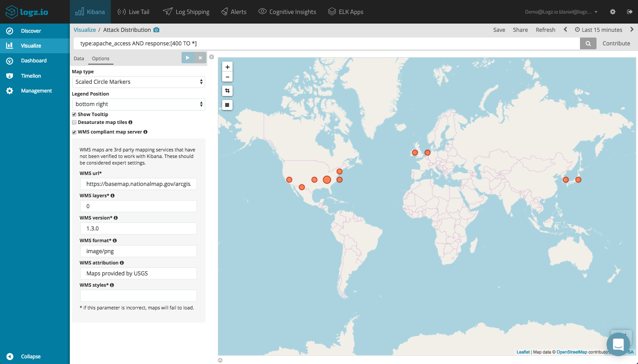Open the chat support bubble
This screenshot has height=364, width=638.
[618, 344]
